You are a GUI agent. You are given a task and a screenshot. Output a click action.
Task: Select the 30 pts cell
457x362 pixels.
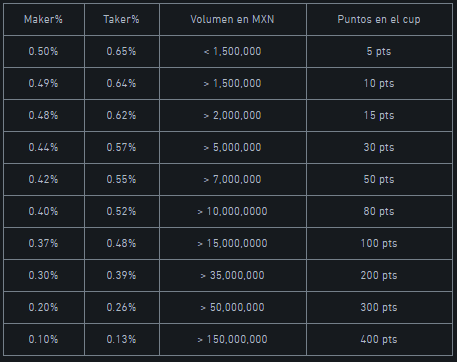click(379, 147)
